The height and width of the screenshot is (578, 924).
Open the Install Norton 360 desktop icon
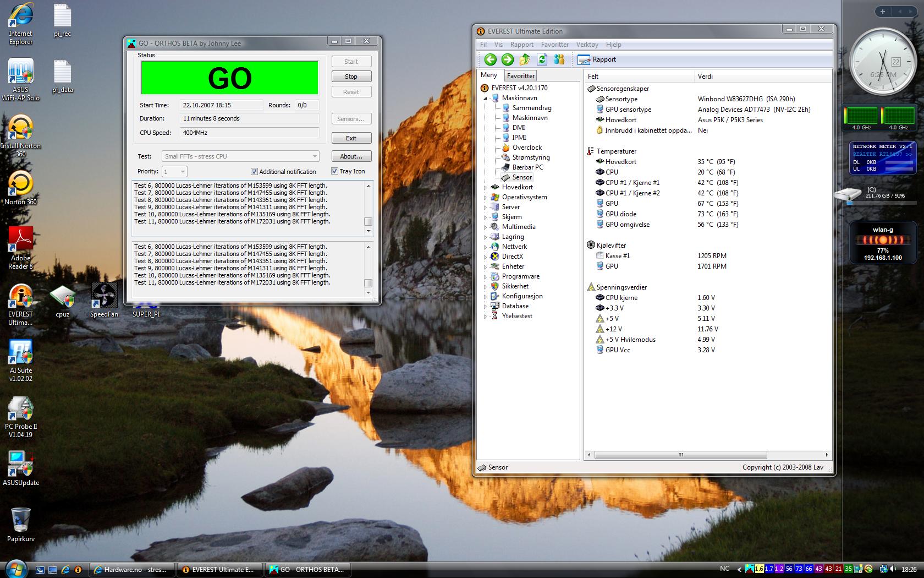pyautogui.click(x=21, y=137)
